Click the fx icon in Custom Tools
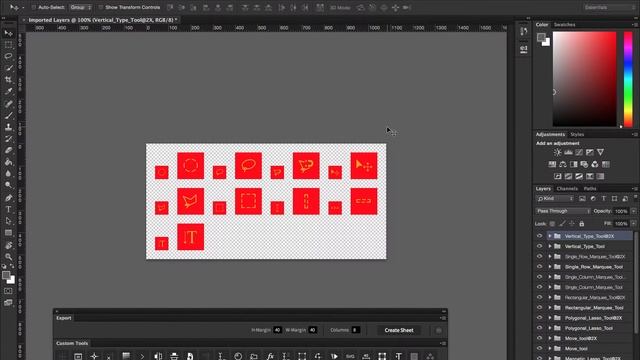This screenshot has height=360, width=640. tap(270, 356)
